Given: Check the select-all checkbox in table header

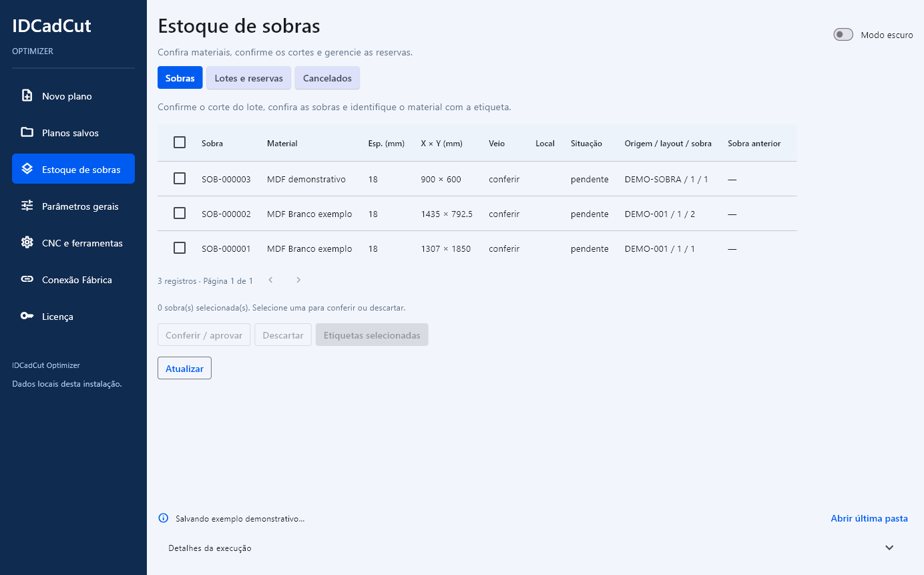Looking at the screenshot, I should tap(180, 142).
